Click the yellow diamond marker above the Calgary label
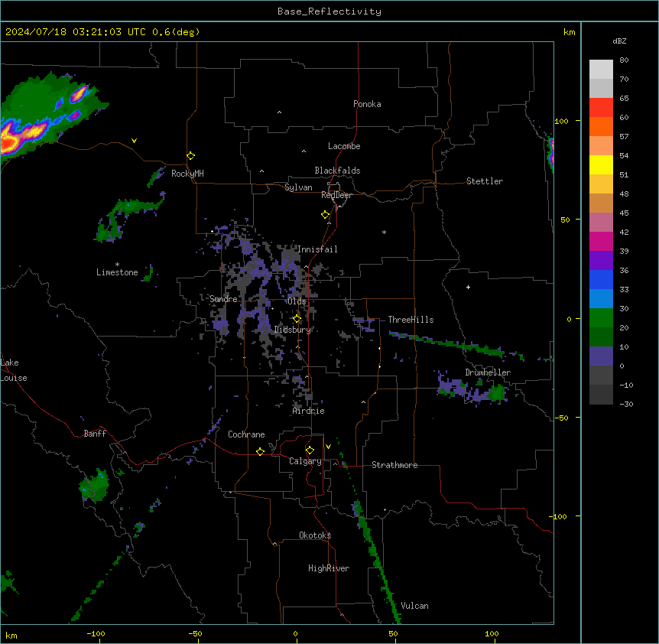Image resolution: width=659 pixels, height=644 pixels. tap(310, 450)
